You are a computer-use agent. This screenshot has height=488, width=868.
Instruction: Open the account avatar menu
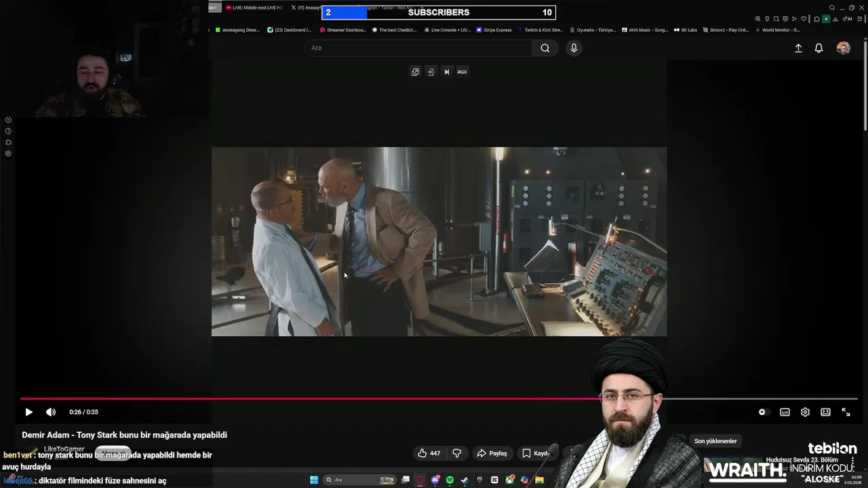click(x=844, y=48)
